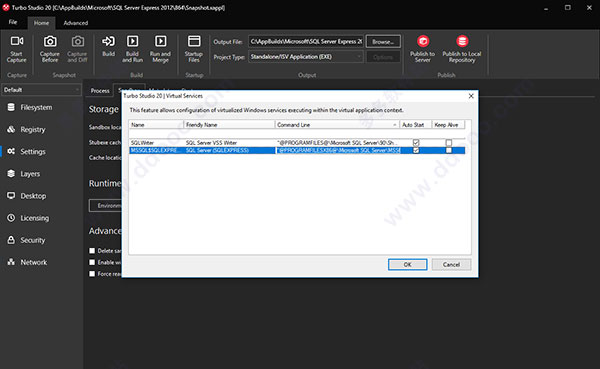Click OK in Virtual Services dialog
The width and height of the screenshot is (600, 369).
coord(408,265)
